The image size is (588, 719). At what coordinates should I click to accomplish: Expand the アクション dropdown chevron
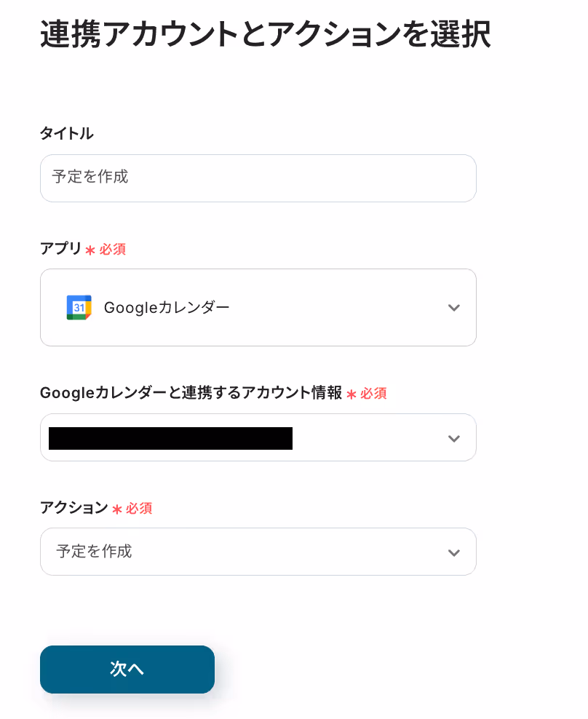pos(453,552)
